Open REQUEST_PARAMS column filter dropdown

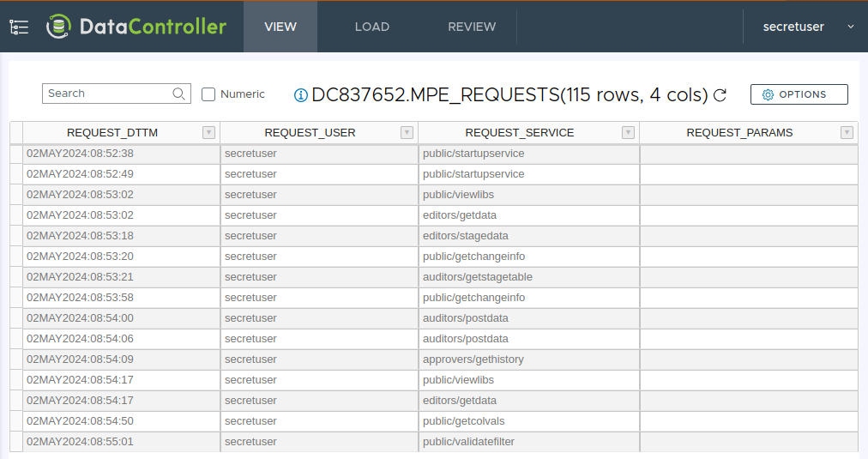click(847, 132)
